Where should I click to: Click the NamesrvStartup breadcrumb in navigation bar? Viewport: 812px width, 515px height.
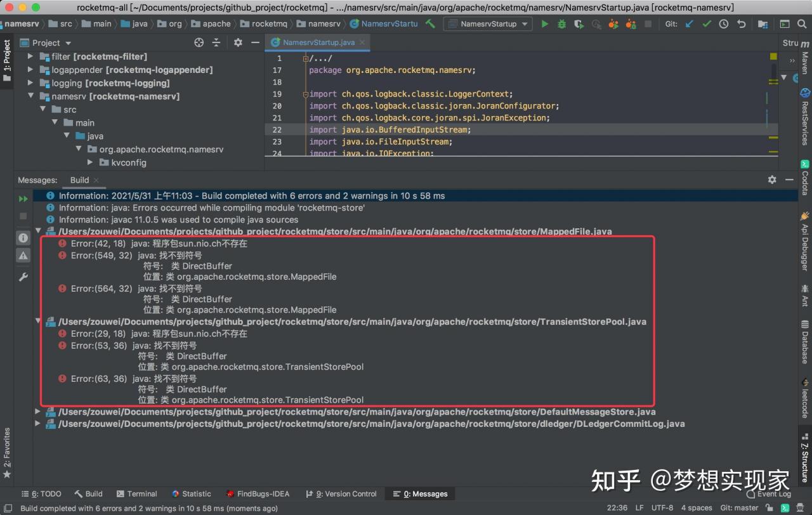(x=384, y=23)
